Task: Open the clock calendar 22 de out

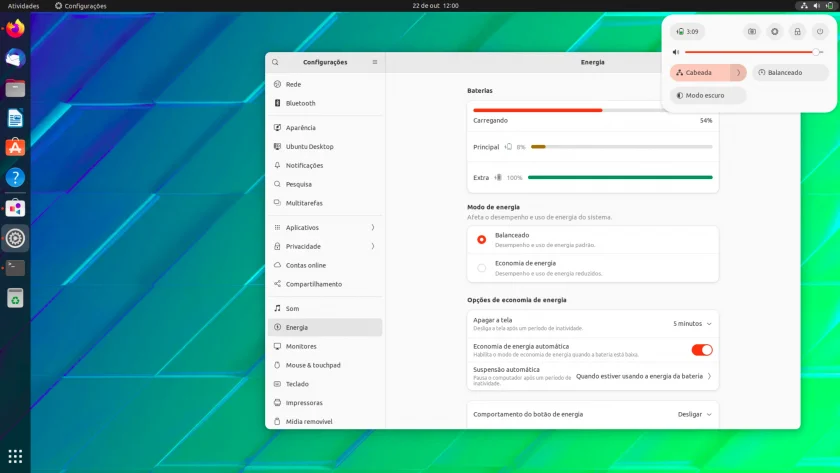Action: pos(435,6)
